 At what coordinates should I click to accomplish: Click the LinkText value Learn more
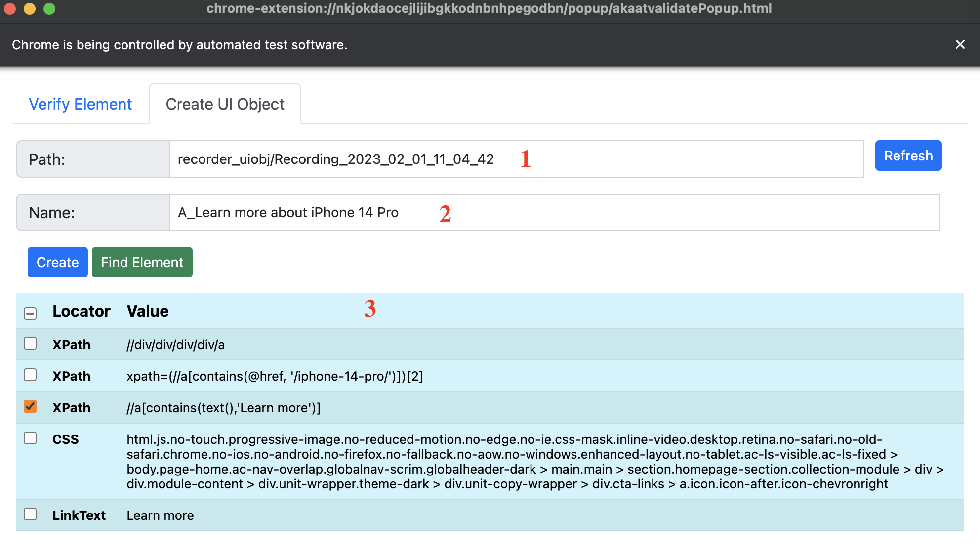pyautogui.click(x=160, y=515)
